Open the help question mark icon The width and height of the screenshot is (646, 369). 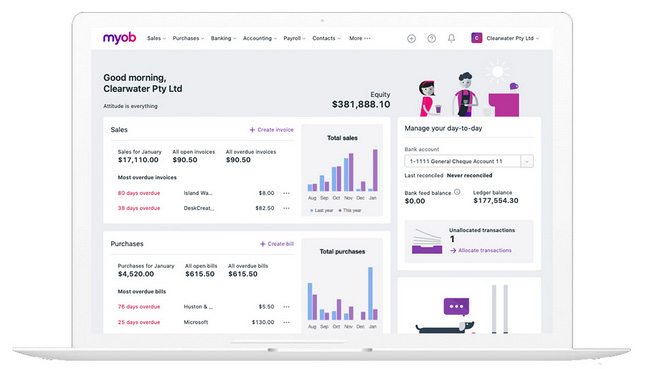(x=431, y=38)
